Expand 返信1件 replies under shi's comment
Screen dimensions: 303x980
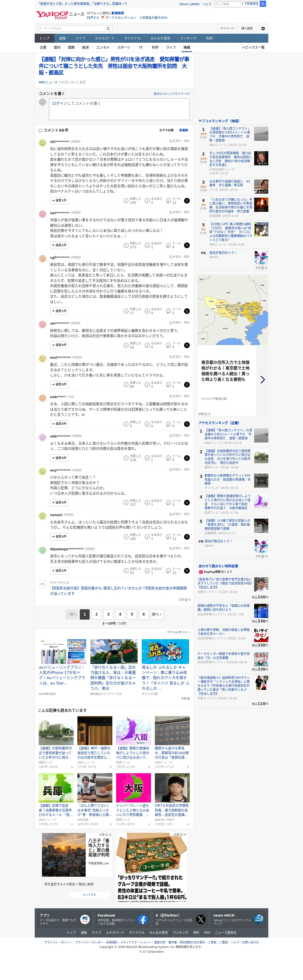(59, 200)
